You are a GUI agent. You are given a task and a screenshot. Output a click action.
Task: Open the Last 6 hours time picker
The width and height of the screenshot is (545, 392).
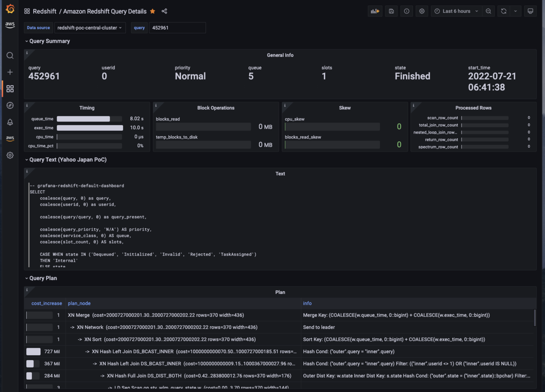click(x=456, y=11)
